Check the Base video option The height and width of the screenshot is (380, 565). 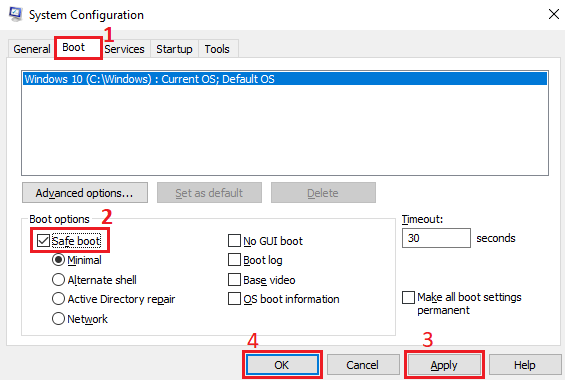(234, 280)
